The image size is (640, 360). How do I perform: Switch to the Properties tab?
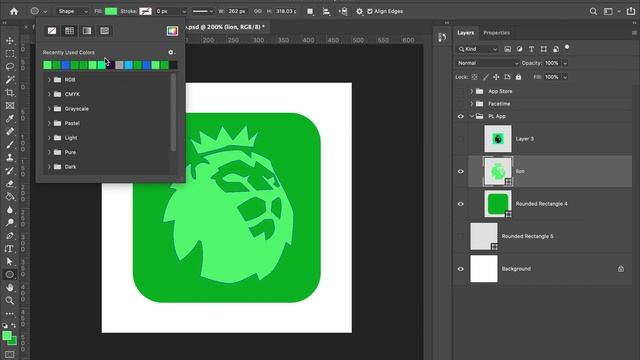pos(496,33)
